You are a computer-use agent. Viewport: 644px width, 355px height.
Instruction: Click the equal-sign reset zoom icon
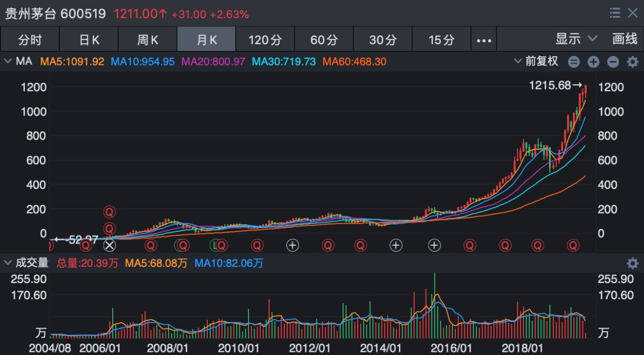(574, 62)
